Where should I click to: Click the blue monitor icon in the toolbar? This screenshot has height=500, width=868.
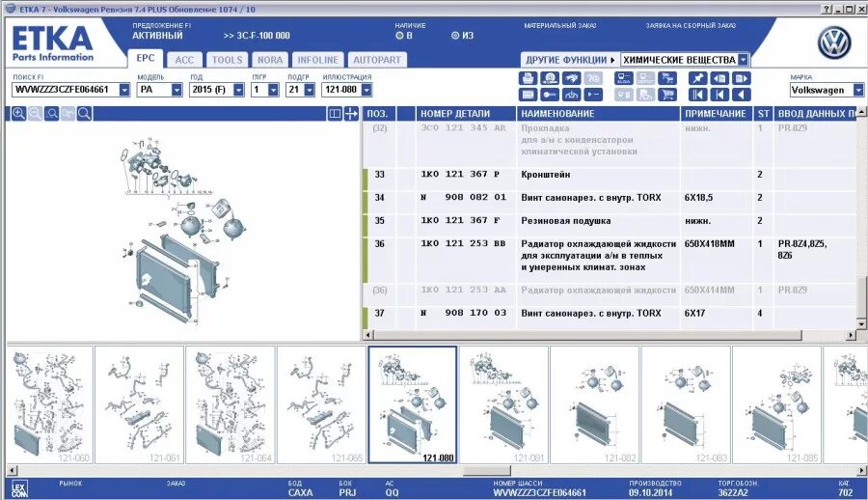click(x=624, y=78)
